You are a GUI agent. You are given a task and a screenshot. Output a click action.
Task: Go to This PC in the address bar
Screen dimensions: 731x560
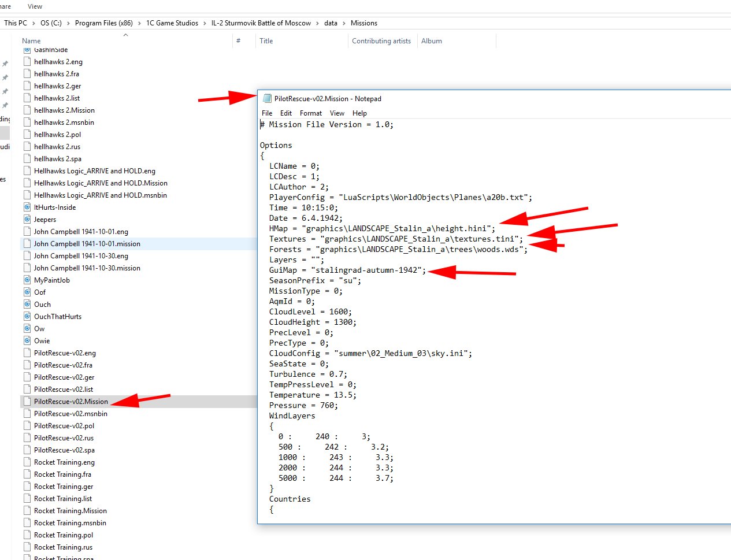click(x=16, y=23)
